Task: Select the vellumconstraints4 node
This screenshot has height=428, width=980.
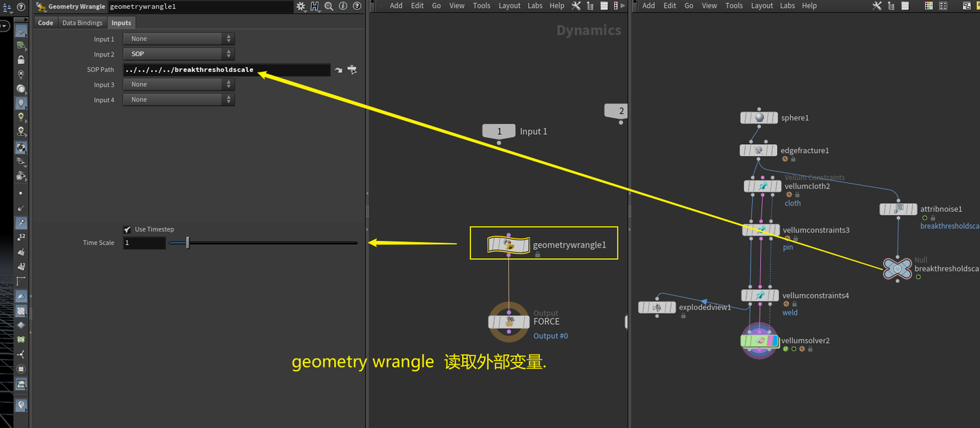Action: (760, 295)
